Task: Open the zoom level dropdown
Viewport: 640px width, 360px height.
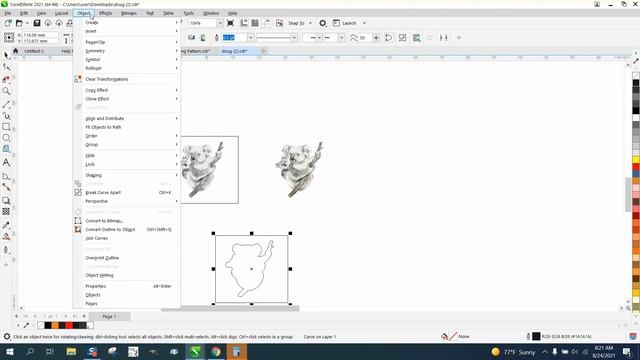Action: click(220, 23)
